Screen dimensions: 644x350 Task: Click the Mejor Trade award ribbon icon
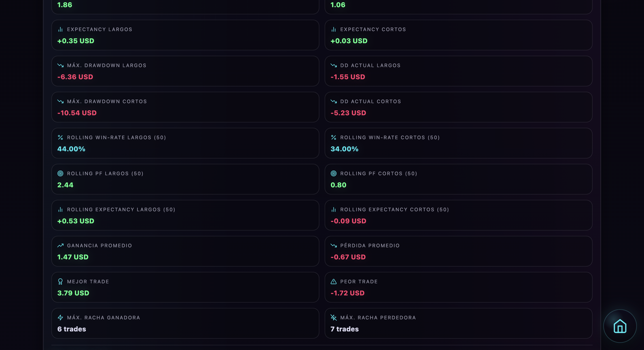pyautogui.click(x=60, y=282)
